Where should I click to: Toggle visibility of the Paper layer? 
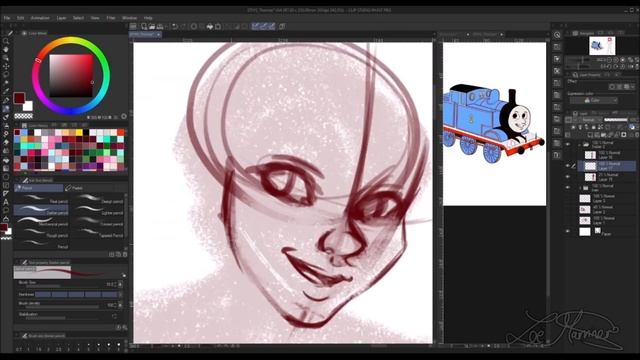(568, 231)
